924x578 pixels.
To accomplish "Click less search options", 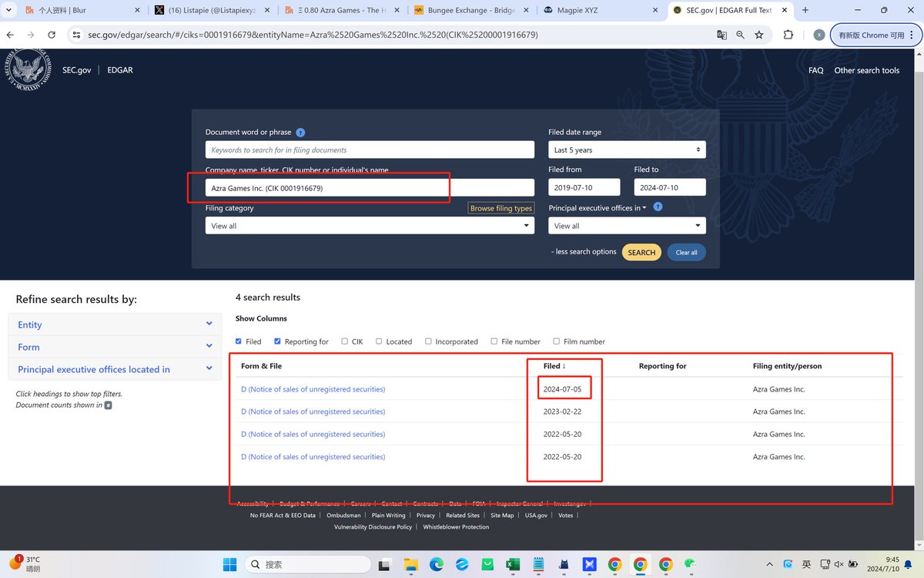I will [x=584, y=252].
